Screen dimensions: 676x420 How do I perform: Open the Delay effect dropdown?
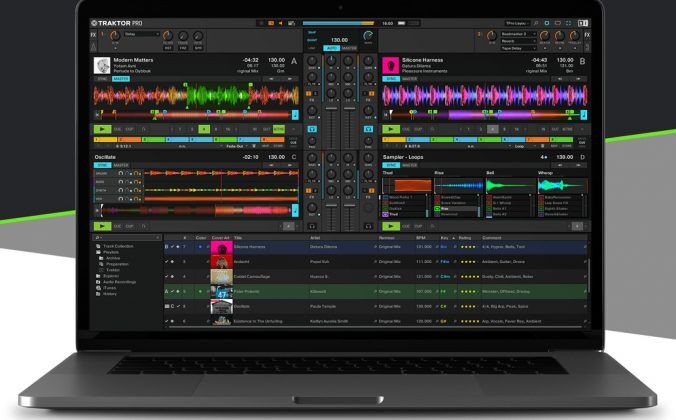(142, 34)
